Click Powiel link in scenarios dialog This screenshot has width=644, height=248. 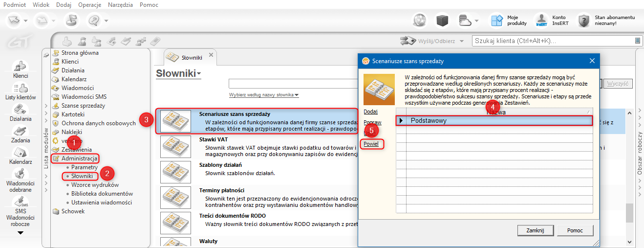(x=371, y=144)
